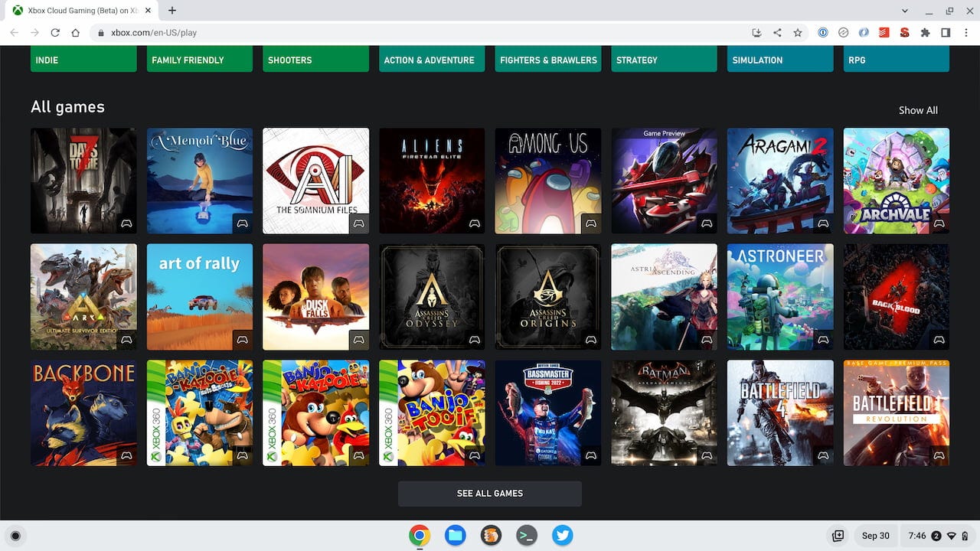Click the controller icon on Backbone tile
980x551 pixels.
click(126, 455)
